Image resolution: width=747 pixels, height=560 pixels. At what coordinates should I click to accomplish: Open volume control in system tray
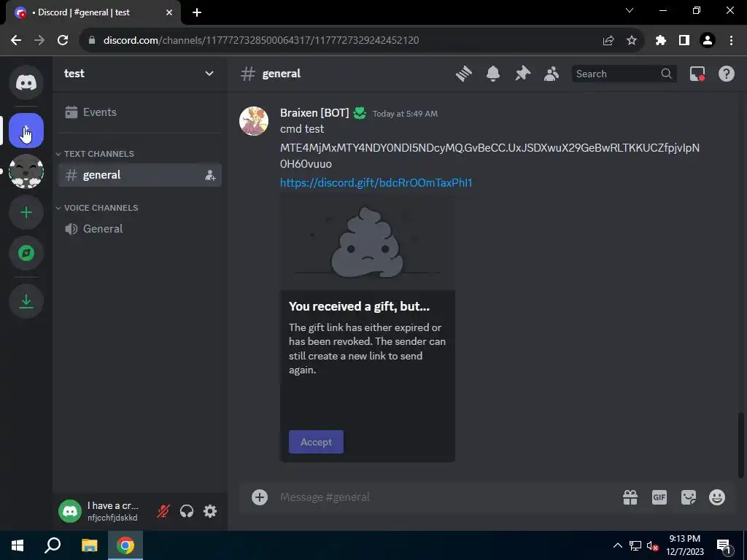653,545
